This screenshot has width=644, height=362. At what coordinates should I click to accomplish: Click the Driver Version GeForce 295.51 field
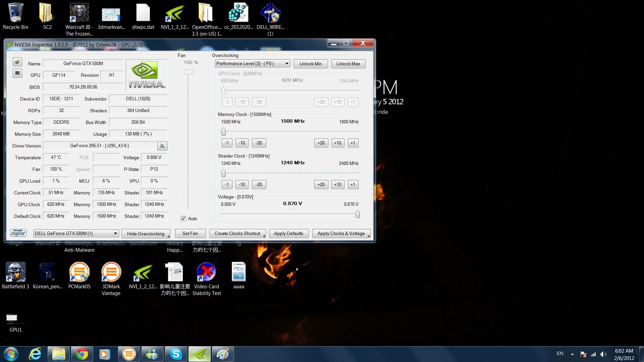pyautogui.click(x=100, y=145)
